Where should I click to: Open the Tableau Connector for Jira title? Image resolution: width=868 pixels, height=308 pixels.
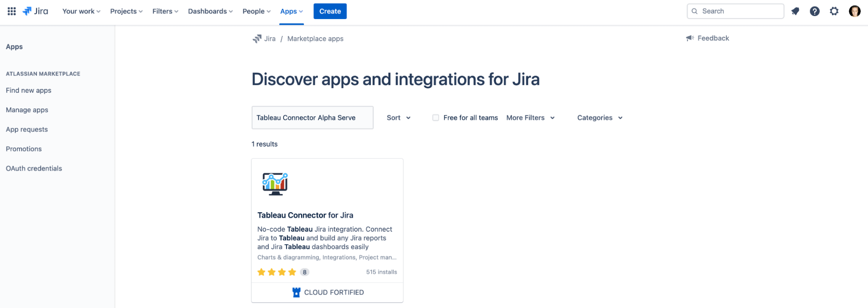click(305, 215)
